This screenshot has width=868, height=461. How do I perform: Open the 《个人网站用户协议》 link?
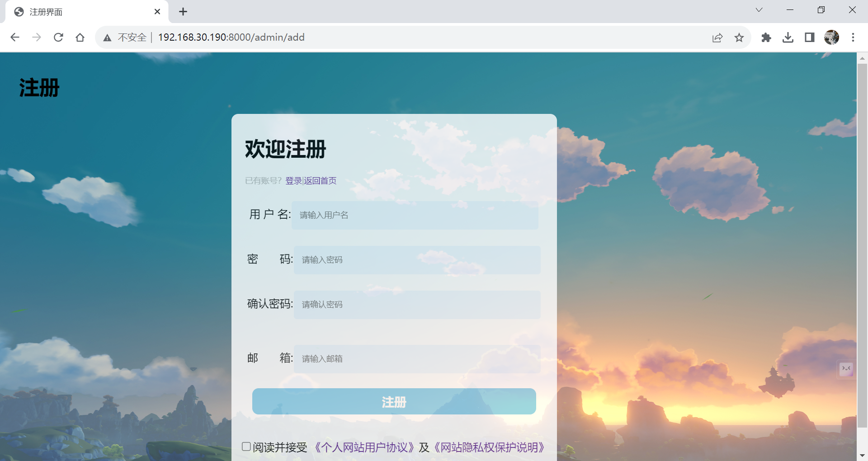364,447
